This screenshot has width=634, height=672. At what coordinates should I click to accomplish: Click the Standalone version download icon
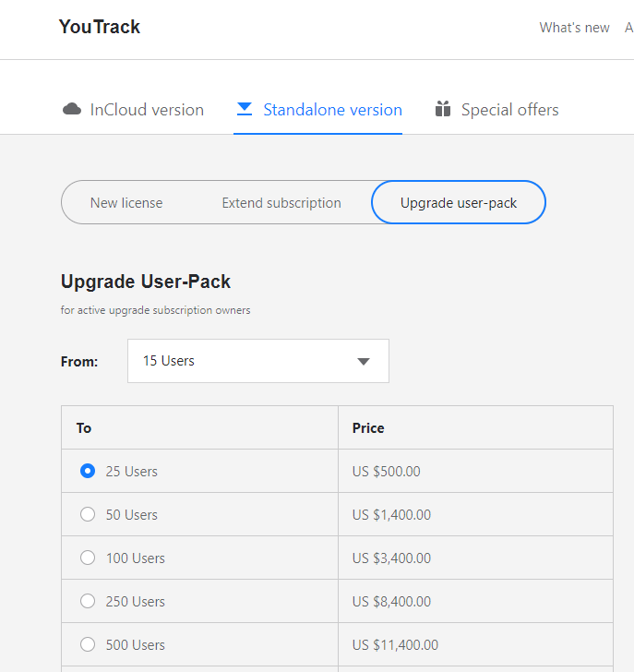coord(245,109)
